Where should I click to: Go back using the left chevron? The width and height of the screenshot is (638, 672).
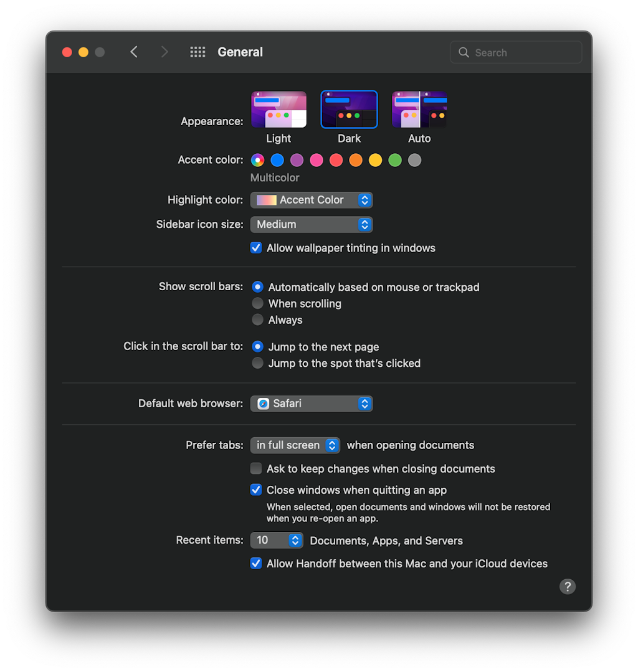[134, 52]
